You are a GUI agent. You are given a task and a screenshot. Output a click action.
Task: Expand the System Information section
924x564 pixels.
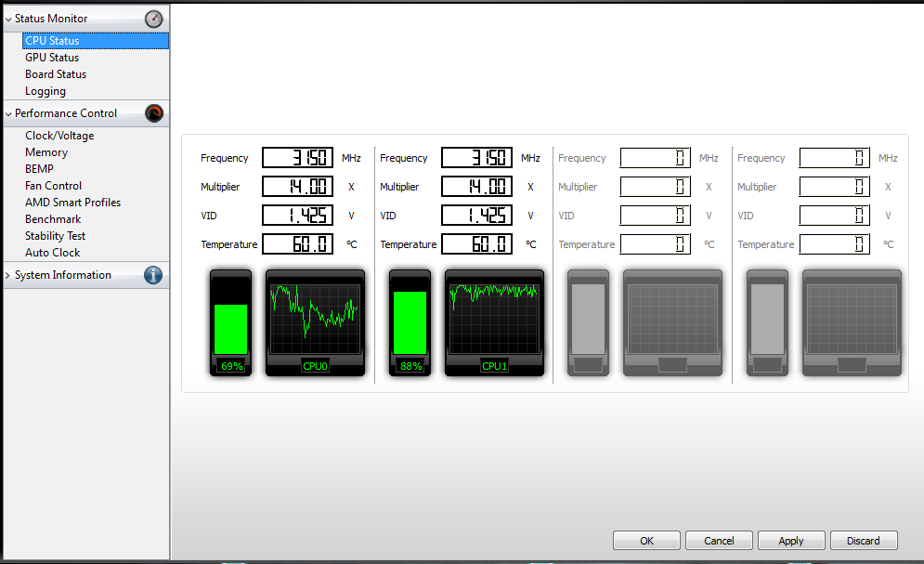click(x=7, y=275)
